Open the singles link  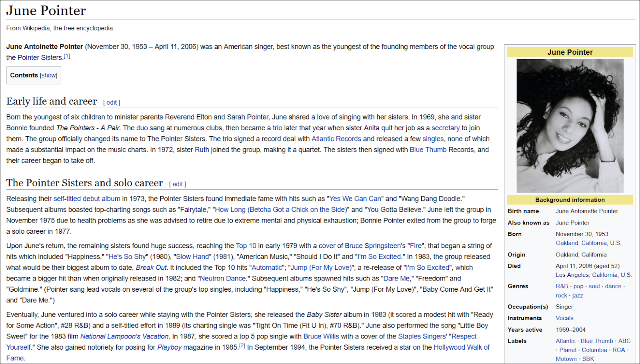(x=433, y=139)
